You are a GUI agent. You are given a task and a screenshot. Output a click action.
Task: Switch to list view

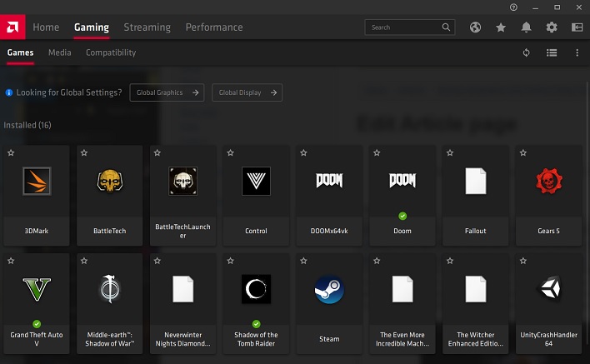point(552,52)
